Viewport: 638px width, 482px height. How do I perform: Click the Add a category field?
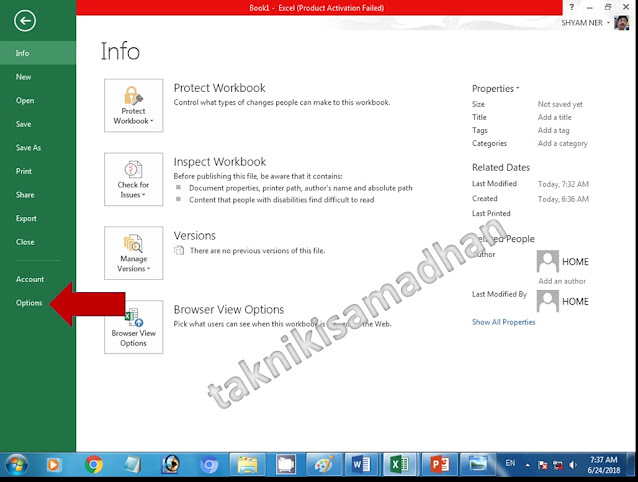point(563,143)
